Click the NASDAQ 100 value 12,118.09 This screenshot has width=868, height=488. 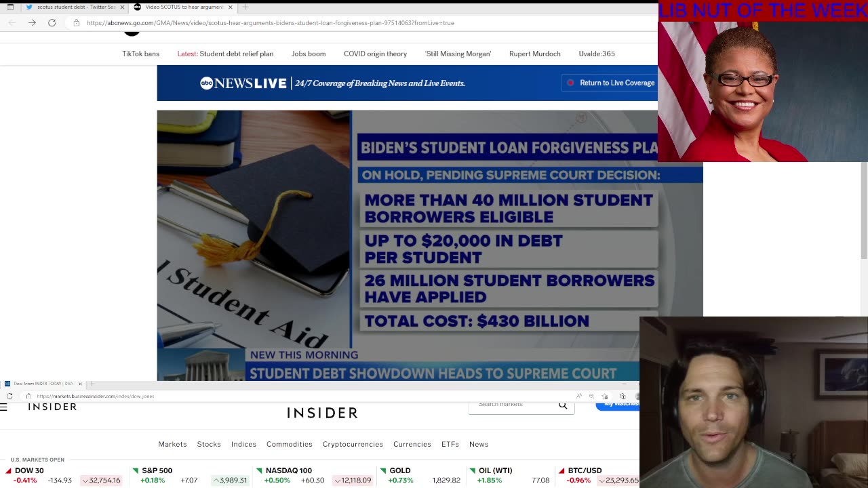[x=353, y=481]
